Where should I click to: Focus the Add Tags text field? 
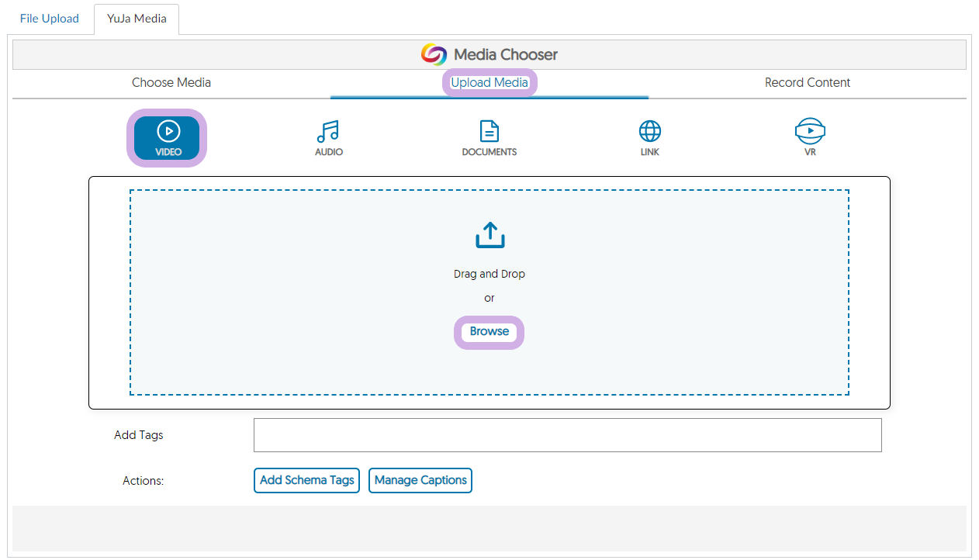coord(567,435)
